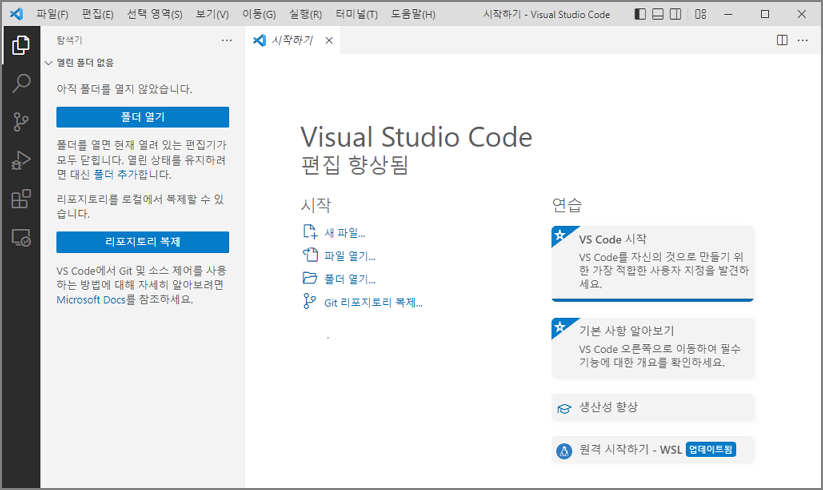Select the 시작하기 editor tab

coord(292,40)
